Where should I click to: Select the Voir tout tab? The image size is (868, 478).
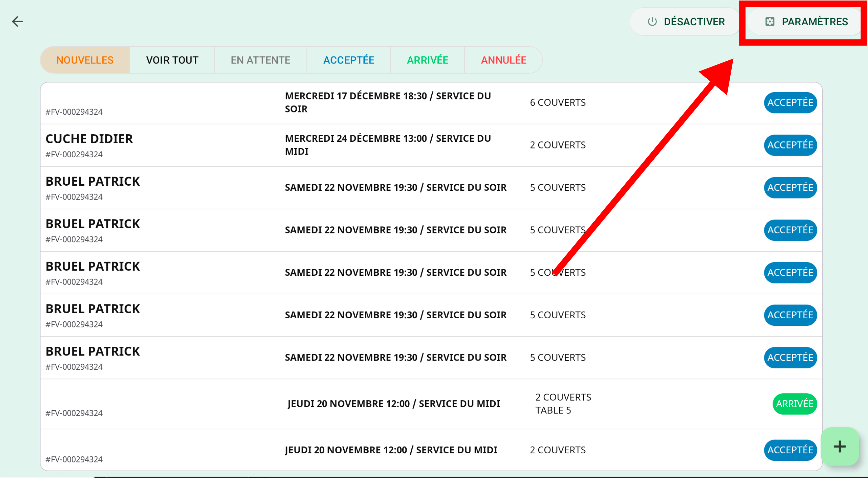pos(172,60)
